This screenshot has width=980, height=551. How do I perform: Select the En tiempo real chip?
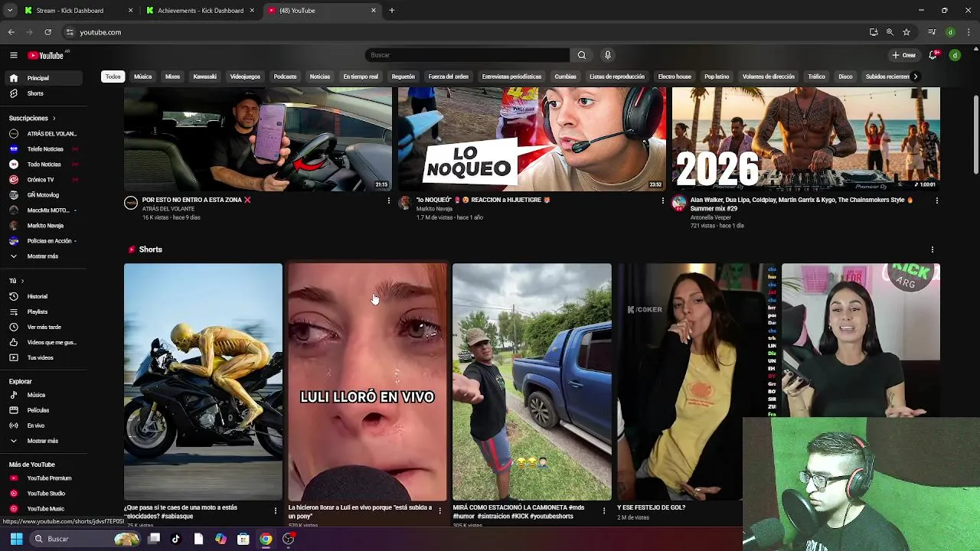coord(361,77)
